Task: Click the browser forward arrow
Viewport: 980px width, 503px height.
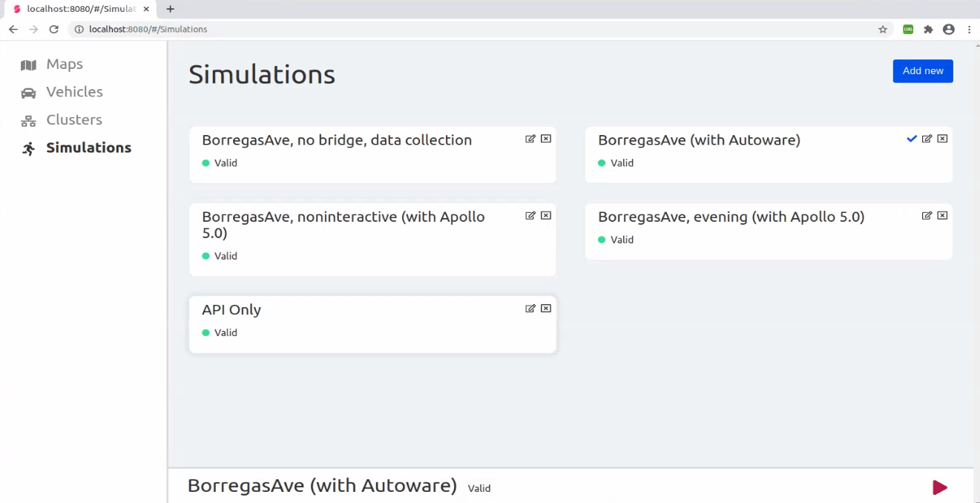Action: click(x=33, y=30)
